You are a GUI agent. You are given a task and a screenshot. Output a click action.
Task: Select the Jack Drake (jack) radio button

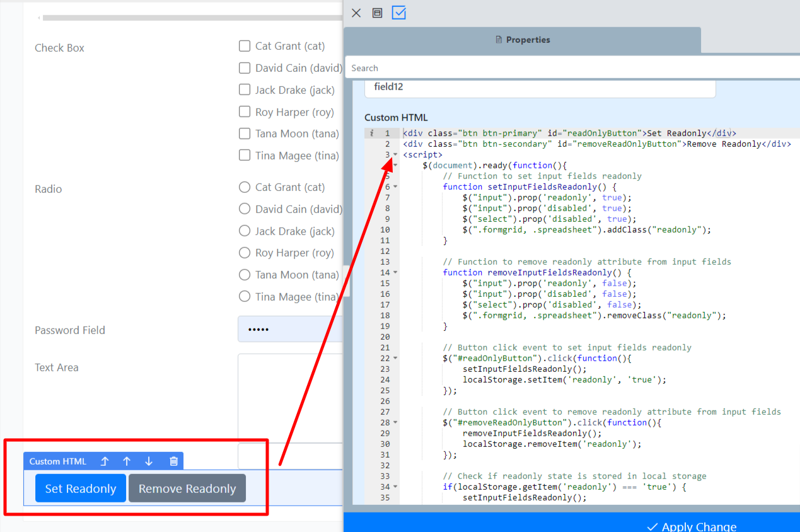(245, 231)
